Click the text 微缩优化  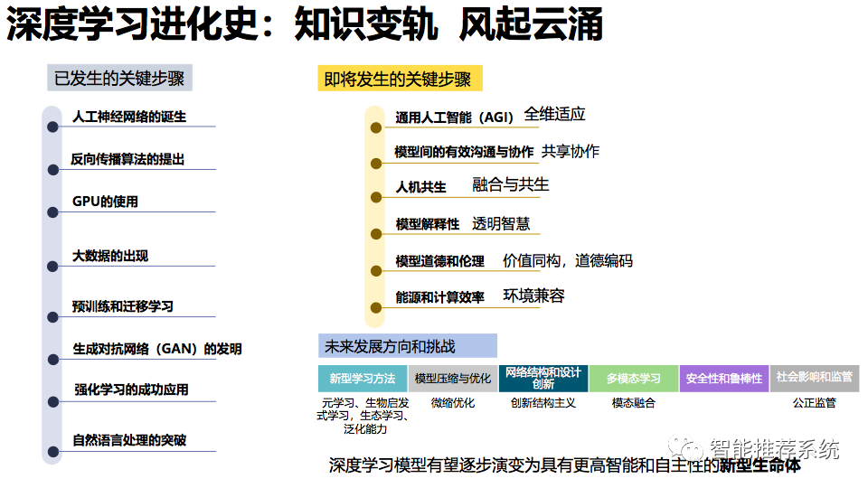[x=453, y=403]
